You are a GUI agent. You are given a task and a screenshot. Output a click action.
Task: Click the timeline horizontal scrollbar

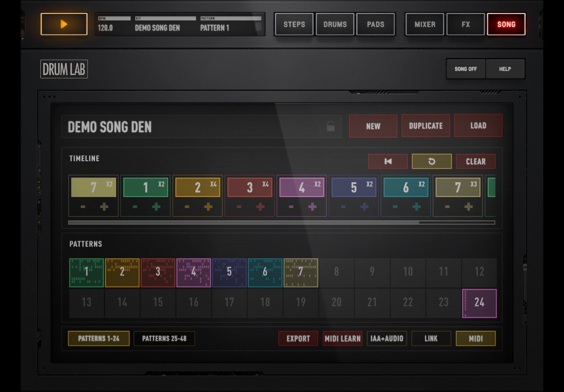pos(281,223)
